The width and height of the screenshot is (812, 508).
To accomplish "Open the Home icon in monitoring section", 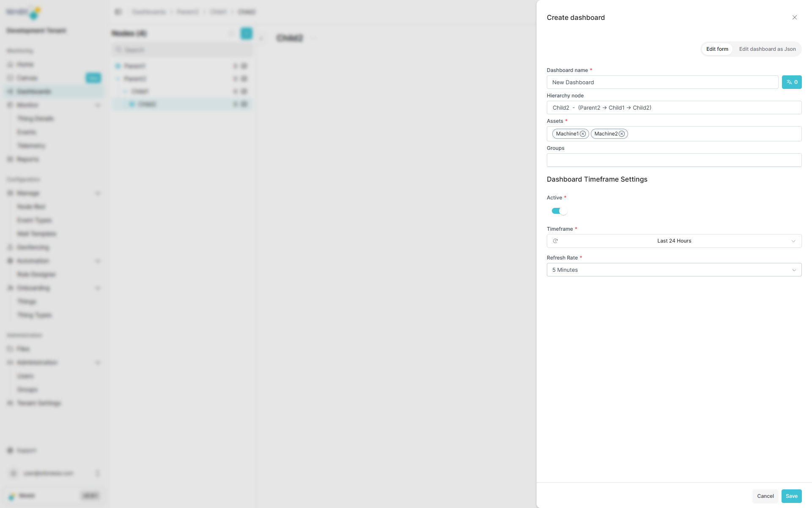I will point(11,64).
